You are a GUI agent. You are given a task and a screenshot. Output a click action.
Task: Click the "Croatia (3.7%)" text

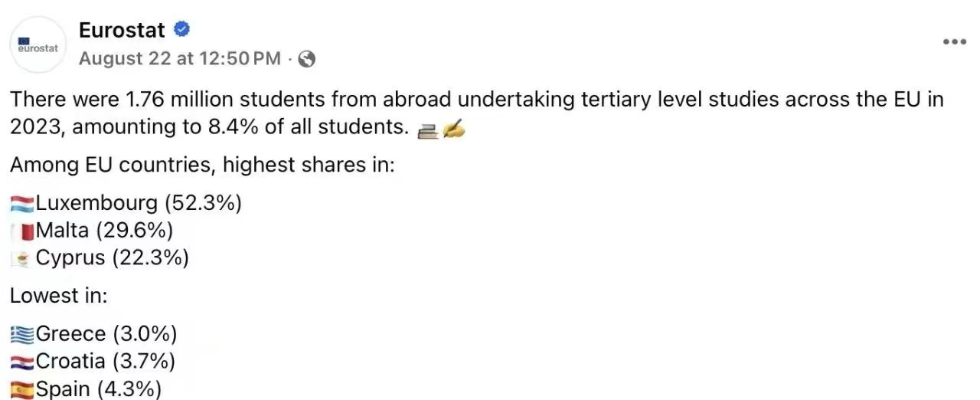tap(106, 361)
